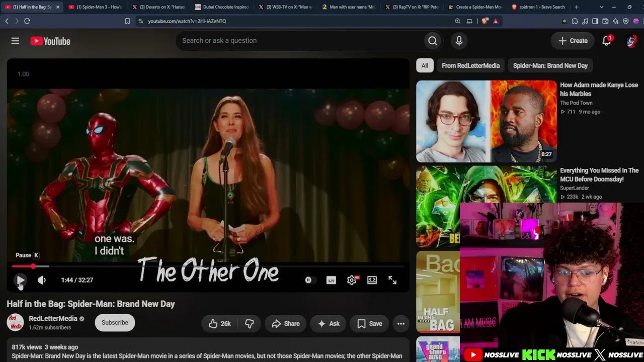
Task: Click the video title text
Action: pos(91,304)
